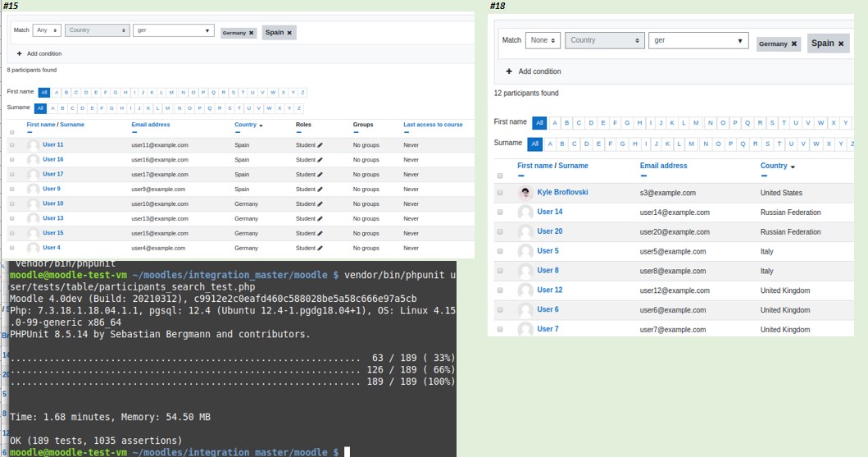Tick checkbox for User 9 row
Screen dimensions: 868x457
[12, 190]
